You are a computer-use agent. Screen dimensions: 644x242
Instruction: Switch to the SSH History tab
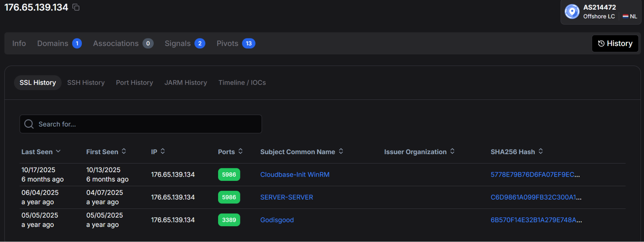[x=86, y=83]
